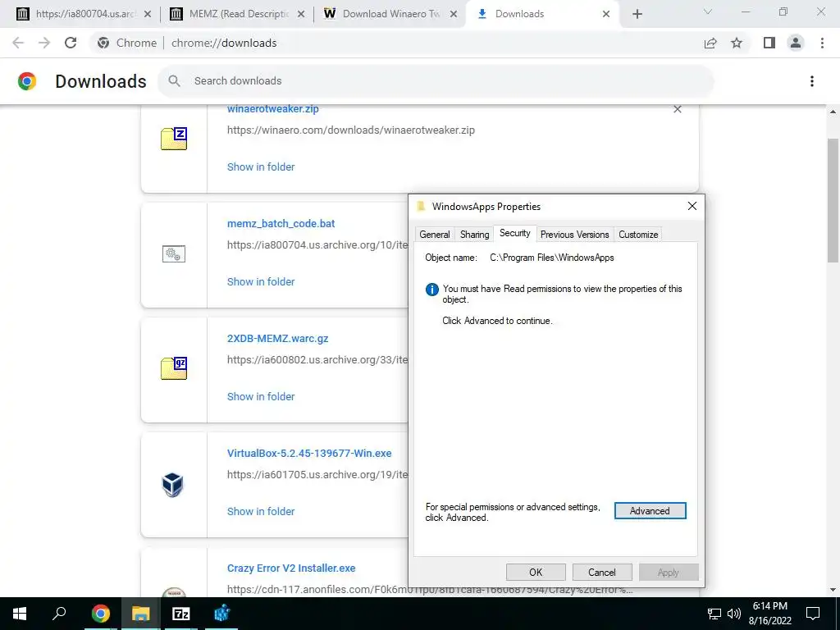Open the Chrome profile avatar
The width and height of the screenshot is (840, 630).
tap(796, 43)
